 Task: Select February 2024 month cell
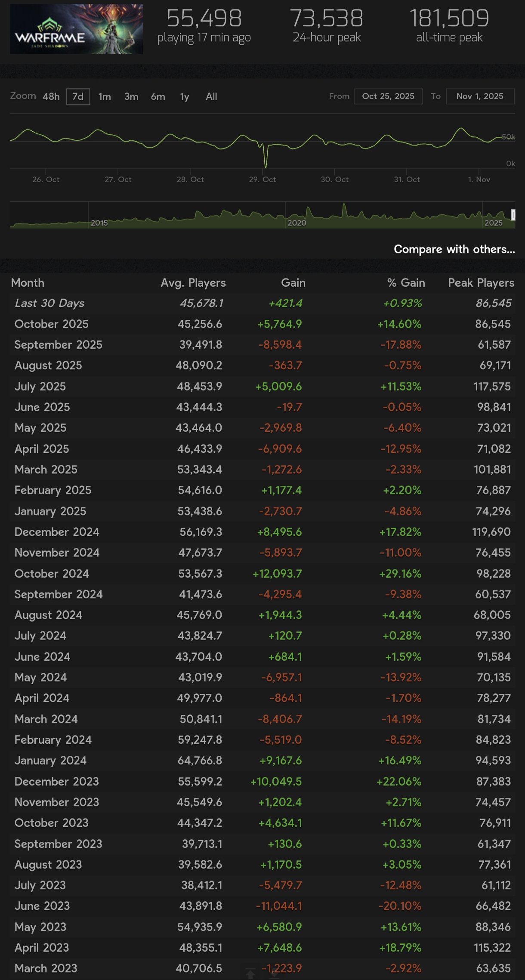pos(53,740)
